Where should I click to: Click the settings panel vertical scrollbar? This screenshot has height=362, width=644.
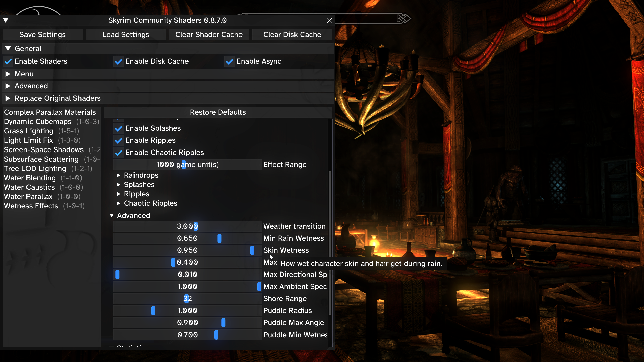[330, 243]
